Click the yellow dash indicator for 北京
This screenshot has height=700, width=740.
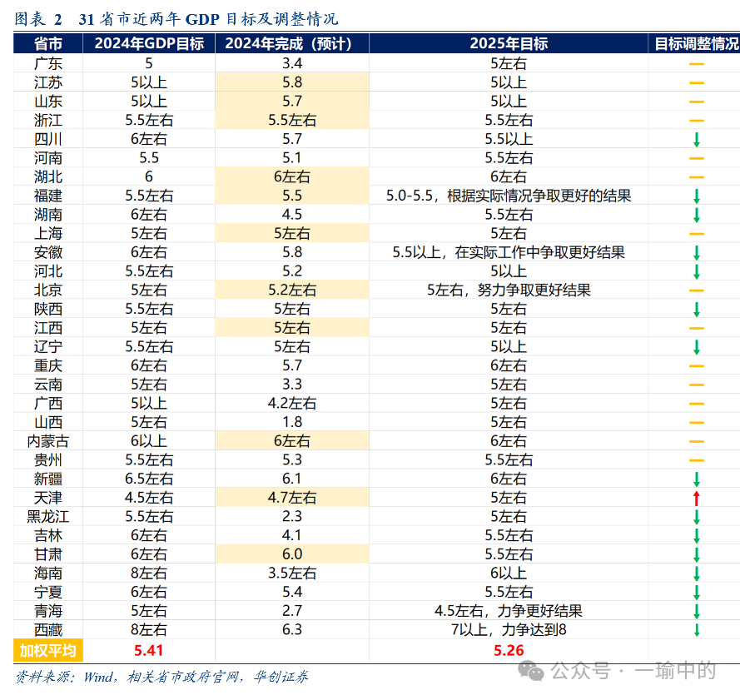[697, 290]
